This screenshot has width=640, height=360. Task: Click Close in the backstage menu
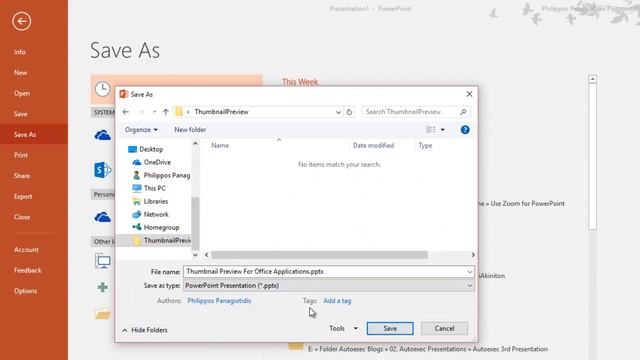(x=22, y=217)
